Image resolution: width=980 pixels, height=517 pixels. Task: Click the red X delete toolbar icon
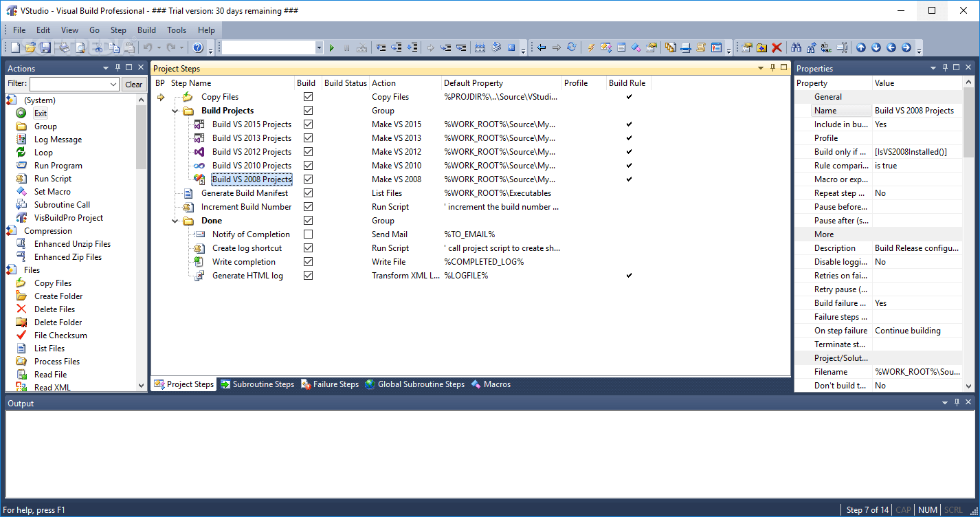tap(777, 47)
